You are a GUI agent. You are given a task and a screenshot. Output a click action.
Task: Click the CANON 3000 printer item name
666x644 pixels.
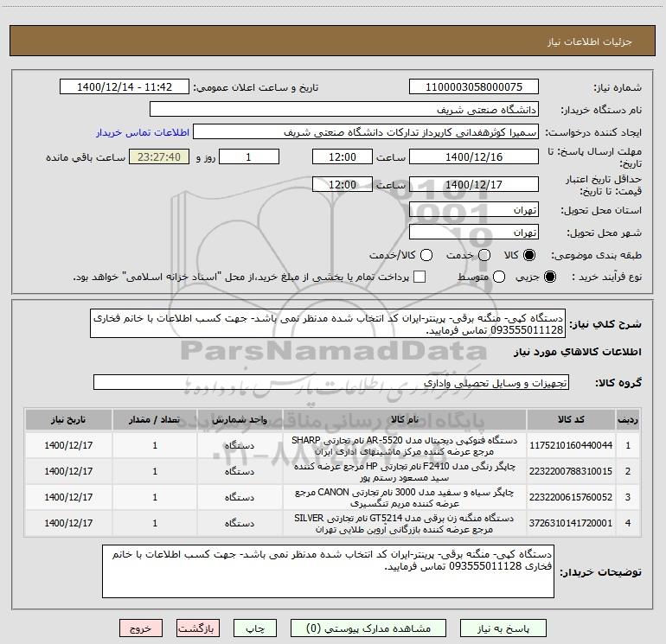[404, 498]
